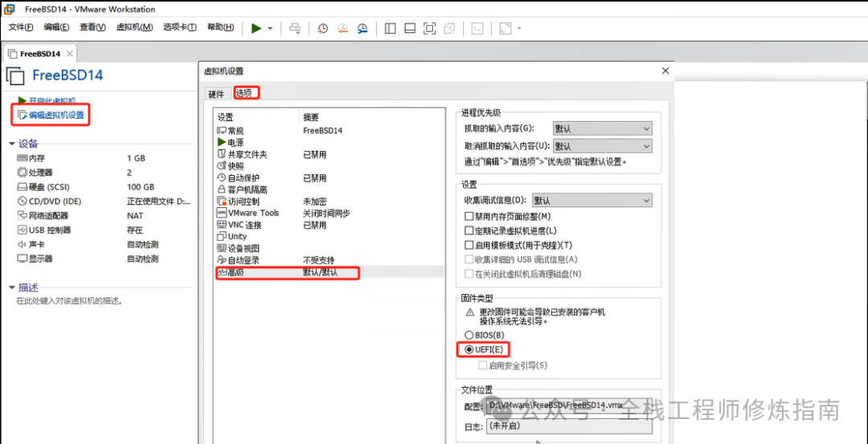Screen dimensions: 868x444
Task: Click the green power-on play button in toolbar
Action: point(256,28)
